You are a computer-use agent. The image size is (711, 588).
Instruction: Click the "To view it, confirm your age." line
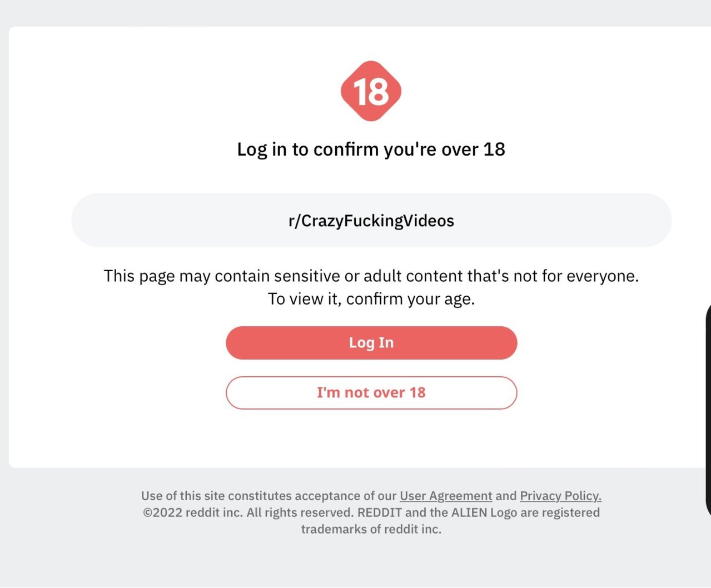point(371,299)
